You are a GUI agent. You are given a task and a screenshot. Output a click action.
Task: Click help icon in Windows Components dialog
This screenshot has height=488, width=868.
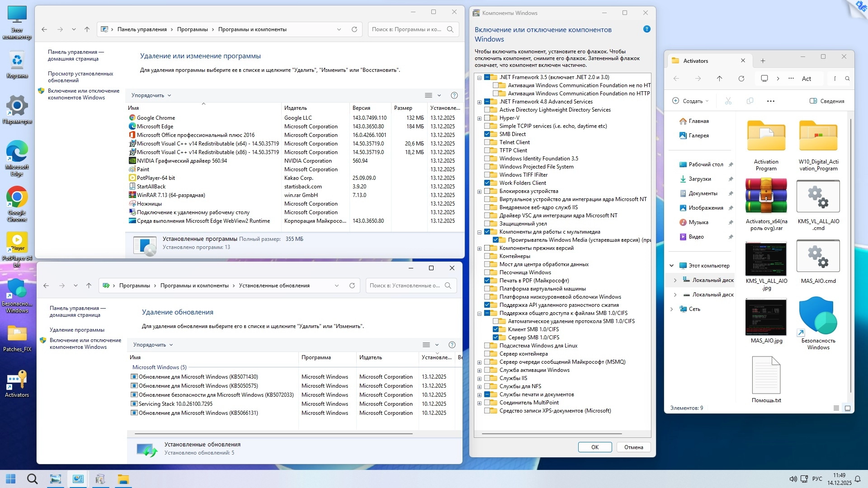646,29
